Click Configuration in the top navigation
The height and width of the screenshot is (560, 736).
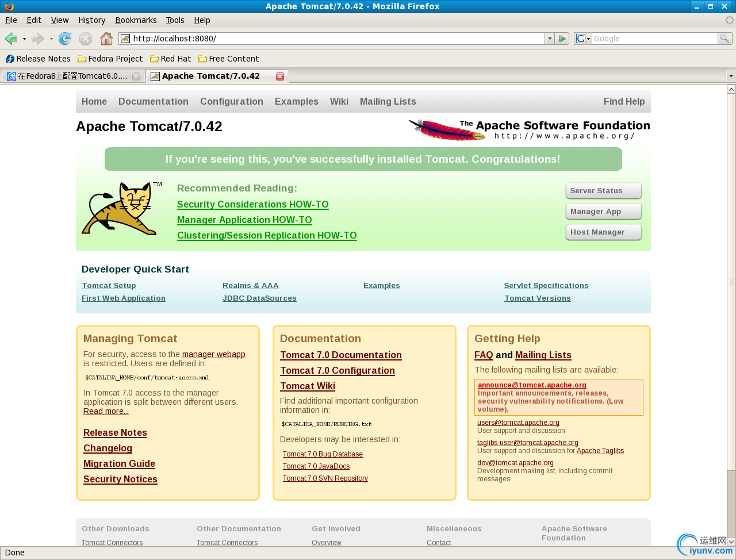pyautogui.click(x=232, y=101)
